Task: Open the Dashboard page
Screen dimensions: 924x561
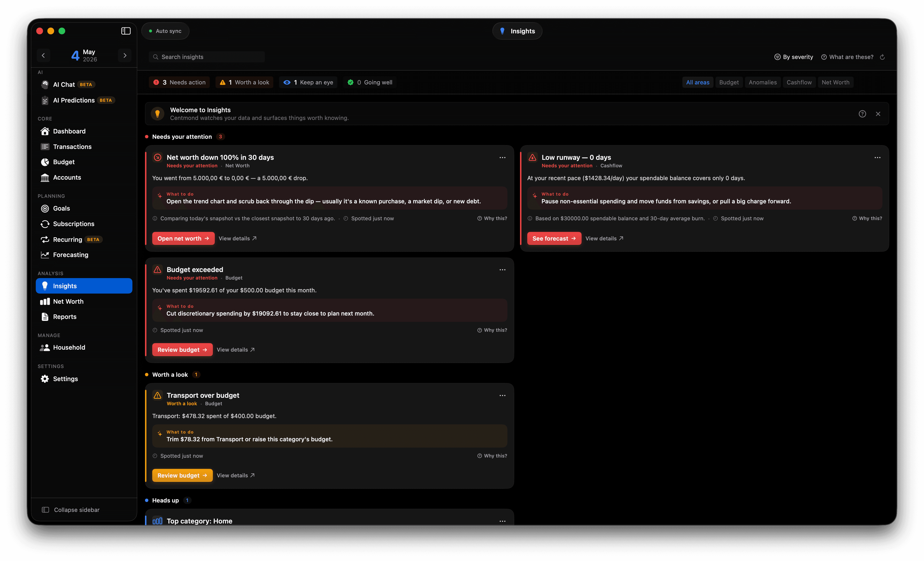Action: tap(84, 131)
